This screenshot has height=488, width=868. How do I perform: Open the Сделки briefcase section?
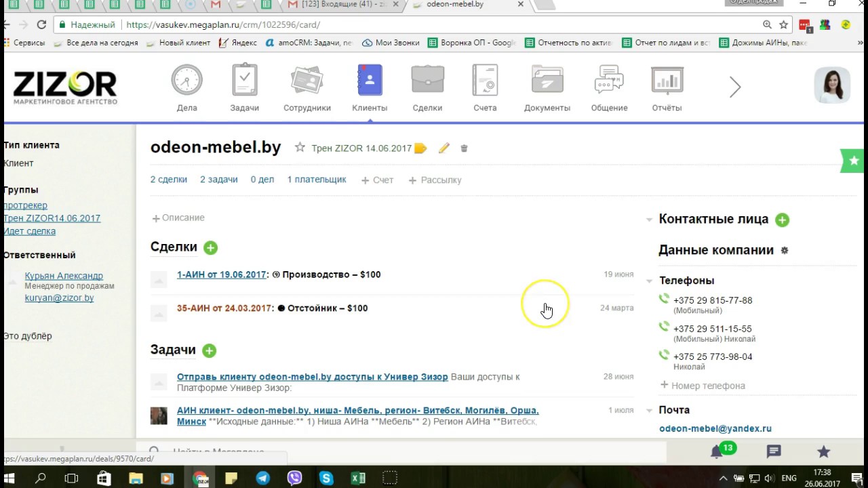point(427,88)
